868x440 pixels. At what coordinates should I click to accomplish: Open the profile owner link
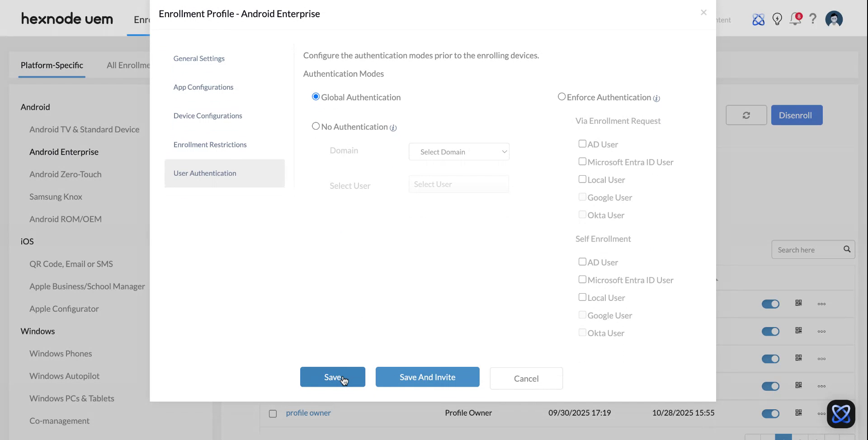(308, 413)
